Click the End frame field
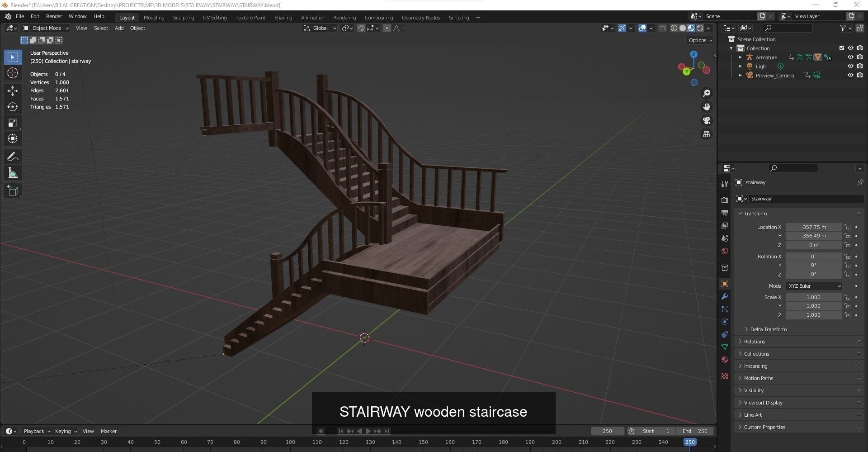 click(x=696, y=431)
